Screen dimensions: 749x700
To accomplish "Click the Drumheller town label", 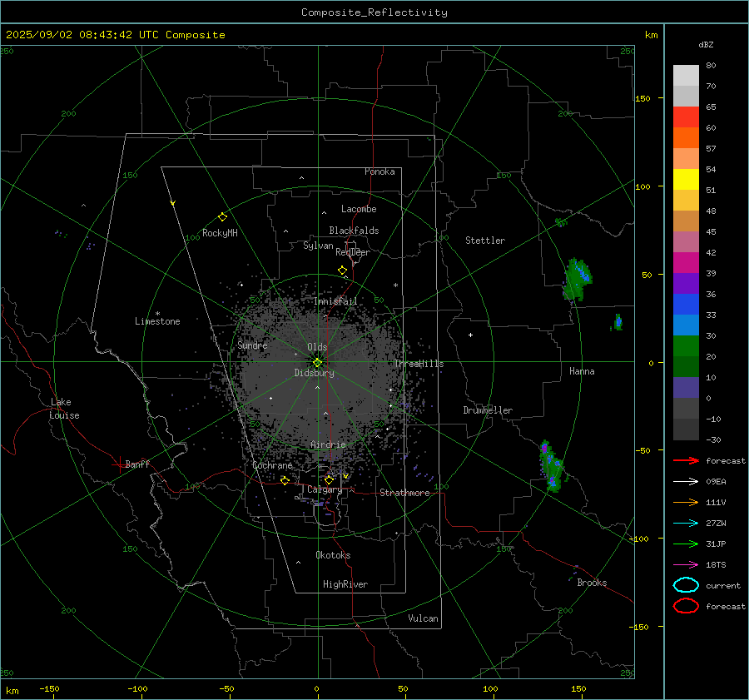I will click(x=487, y=410).
